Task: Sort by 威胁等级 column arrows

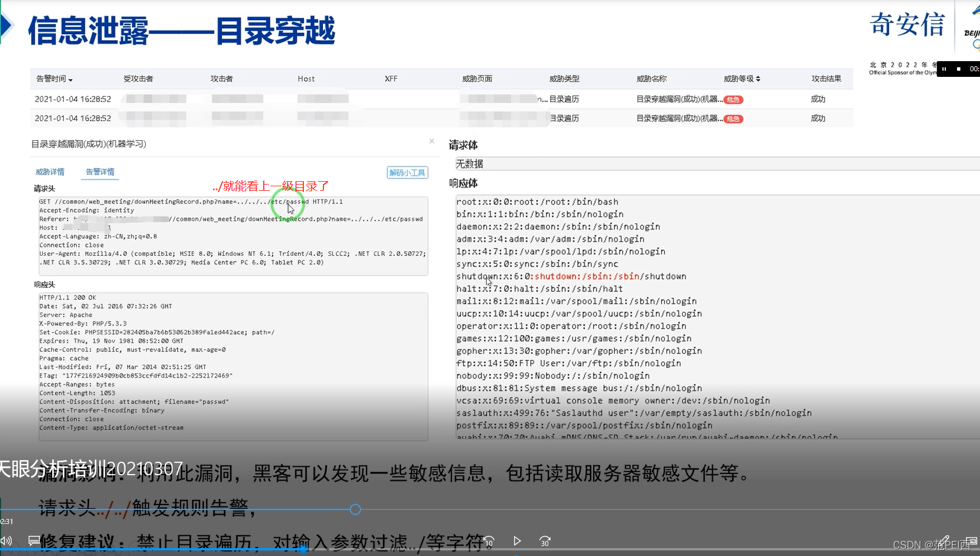Action: click(x=758, y=79)
